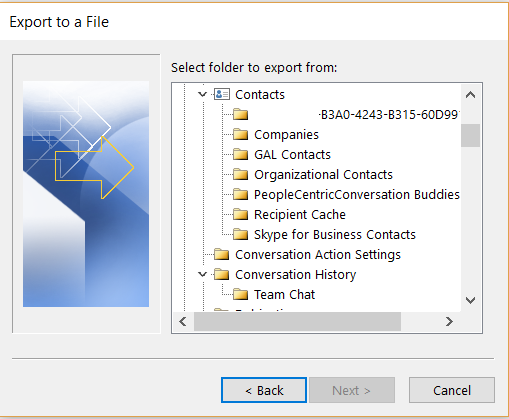This screenshot has height=419, width=509.
Task: Collapse the Conversation History node
Action: 202,274
